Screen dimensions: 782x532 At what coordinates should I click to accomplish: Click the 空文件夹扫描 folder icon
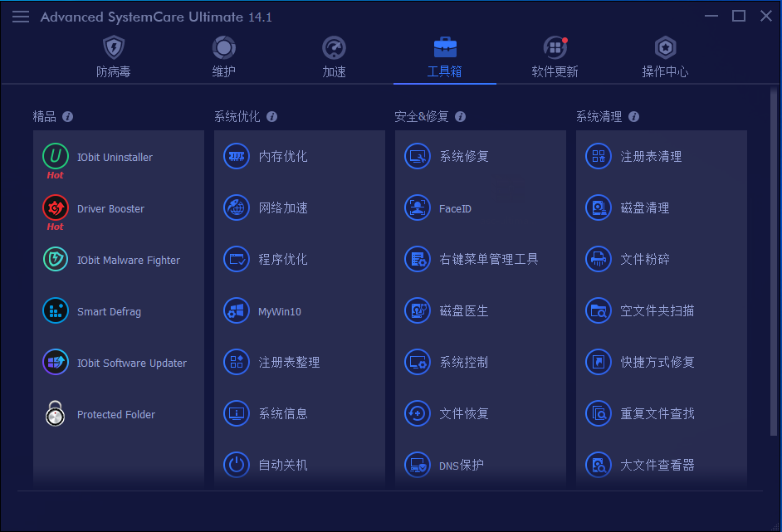pos(599,310)
